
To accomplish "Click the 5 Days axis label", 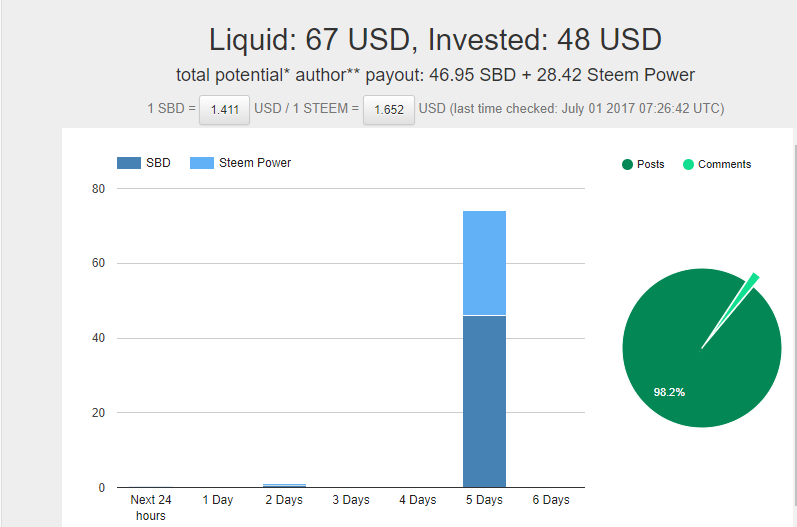I will point(484,500).
